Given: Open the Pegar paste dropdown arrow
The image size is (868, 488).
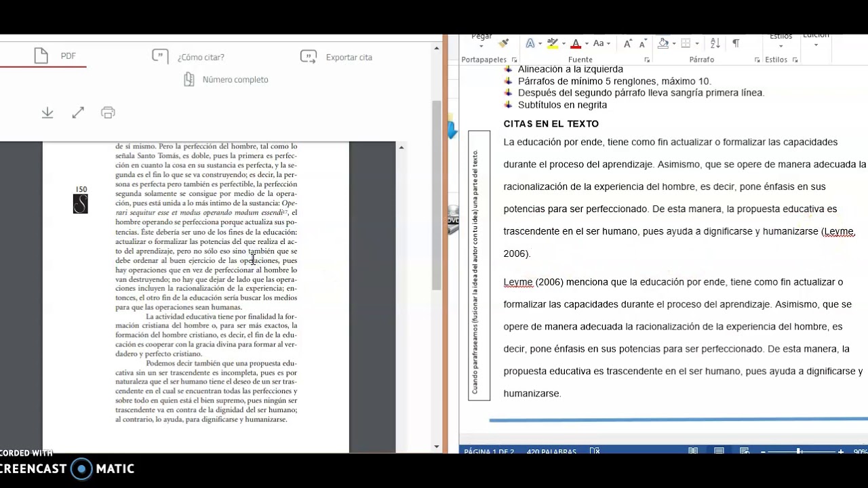Looking at the screenshot, I should point(481,45).
